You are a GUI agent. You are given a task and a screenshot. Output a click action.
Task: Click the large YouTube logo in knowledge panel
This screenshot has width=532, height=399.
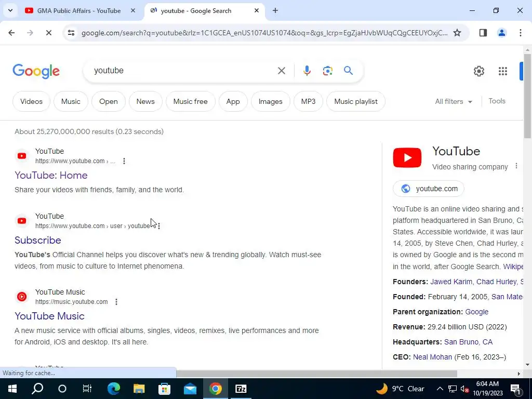click(407, 157)
